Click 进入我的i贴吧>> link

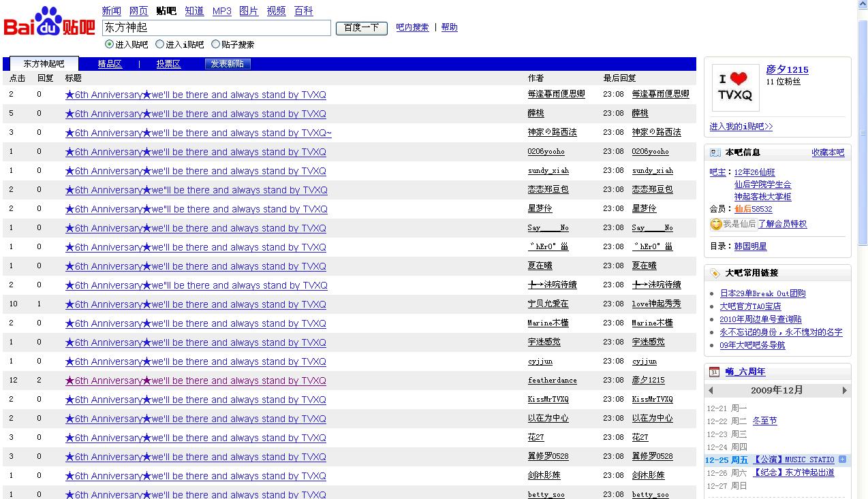(x=741, y=127)
